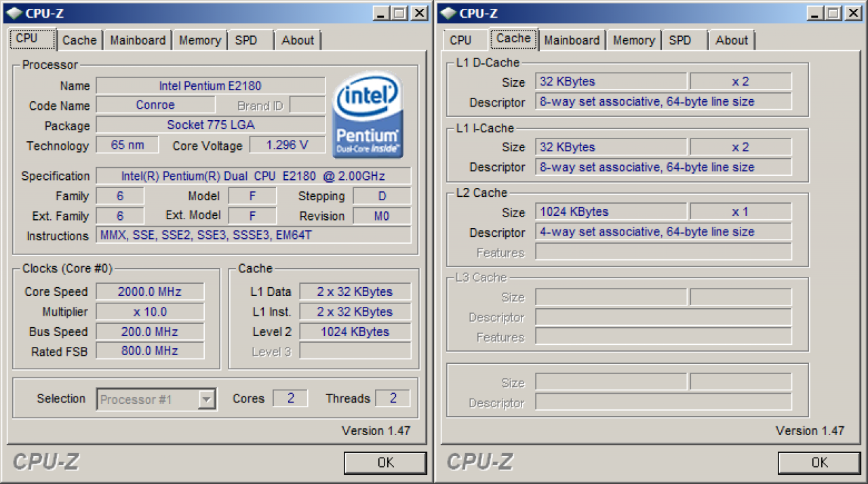Click the Specification field showing E2180 @ 2.00GHz
Viewport: 868px width, 484px height.
tap(253, 176)
